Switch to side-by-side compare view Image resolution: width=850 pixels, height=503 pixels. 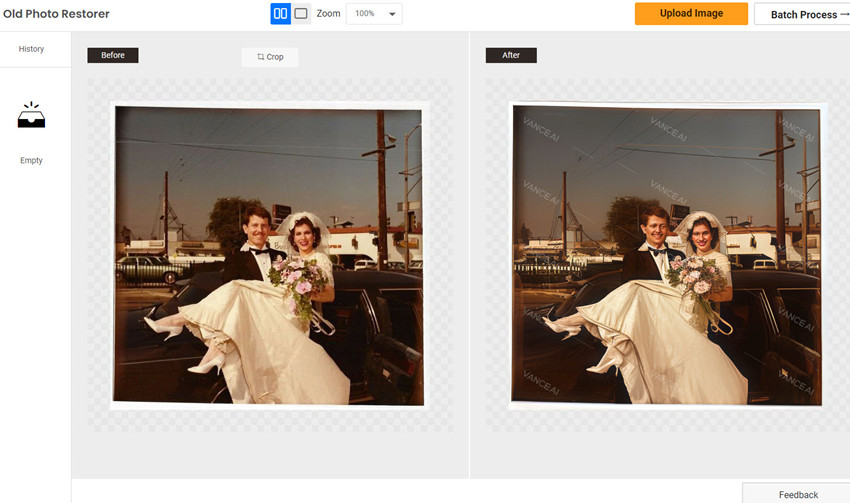click(280, 14)
